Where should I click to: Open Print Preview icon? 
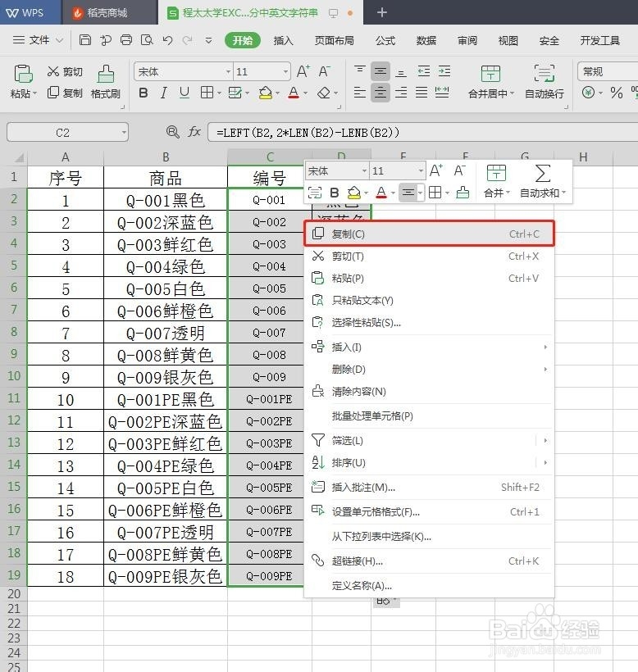coord(147,40)
